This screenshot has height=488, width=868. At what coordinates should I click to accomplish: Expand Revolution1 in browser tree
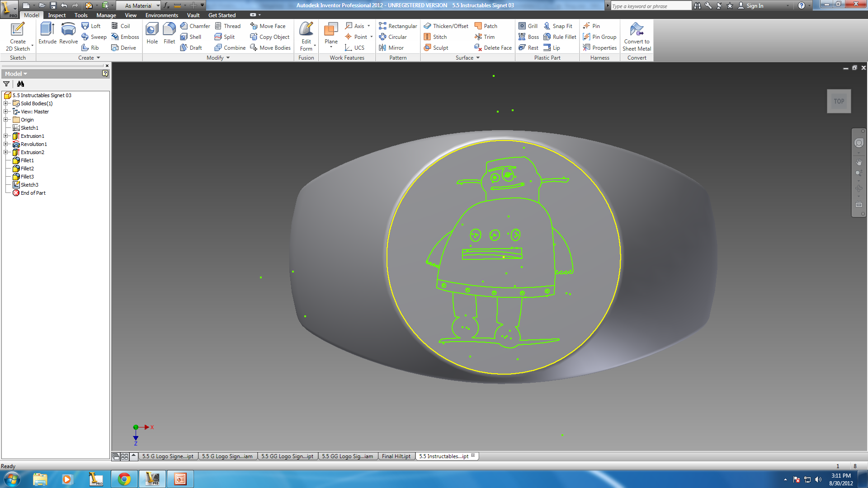pos(6,144)
